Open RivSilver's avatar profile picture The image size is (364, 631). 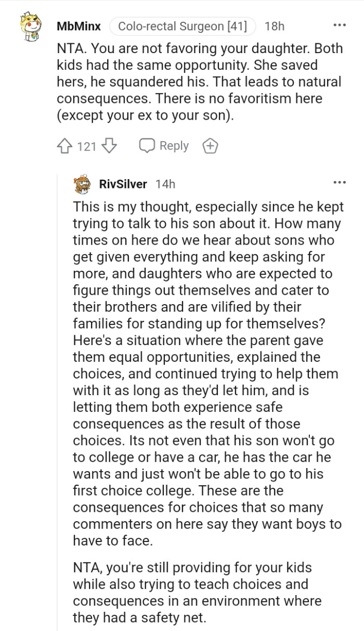click(x=83, y=184)
